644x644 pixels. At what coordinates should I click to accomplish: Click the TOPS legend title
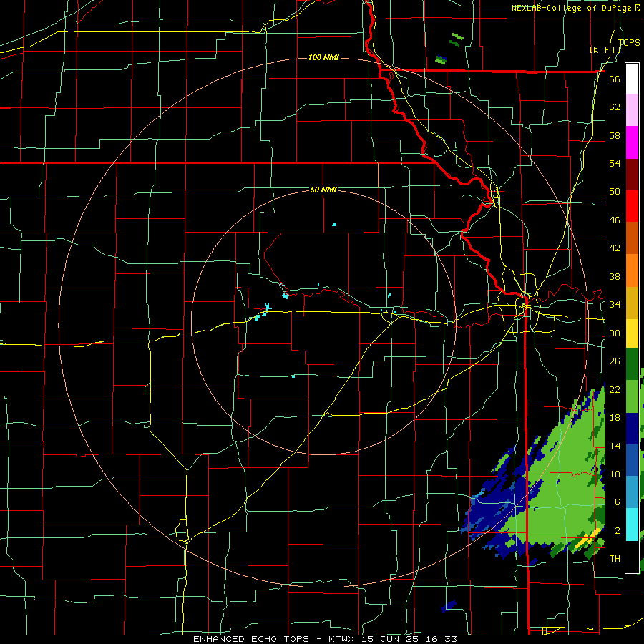click(x=629, y=42)
